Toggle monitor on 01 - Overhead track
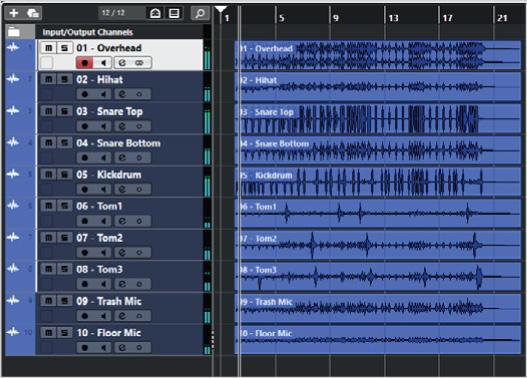Image resolution: width=527 pixels, height=378 pixels. click(x=104, y=63)
